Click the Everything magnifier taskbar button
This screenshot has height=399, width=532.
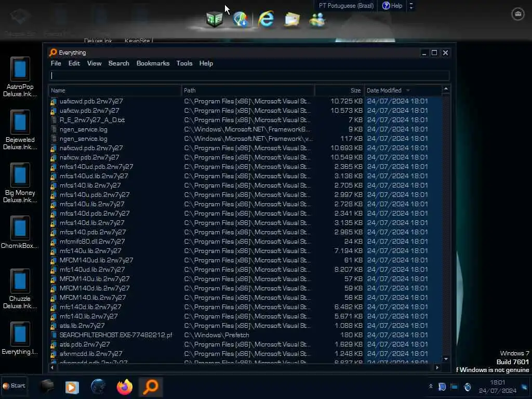tap(151, 387)
